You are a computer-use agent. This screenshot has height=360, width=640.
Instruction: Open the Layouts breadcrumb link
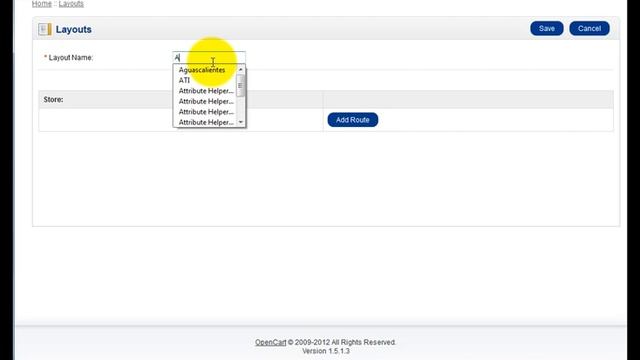click(x=71, y=4)
